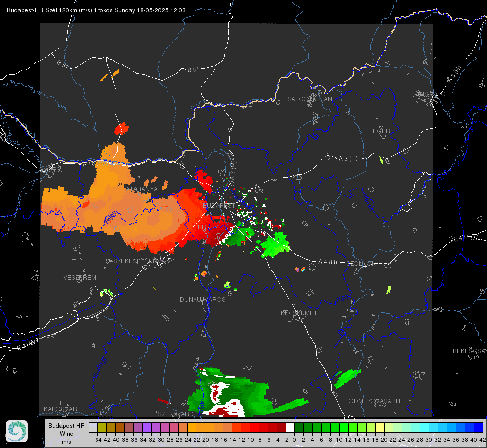Click the BUDAPEST city label

click(219, 206)
